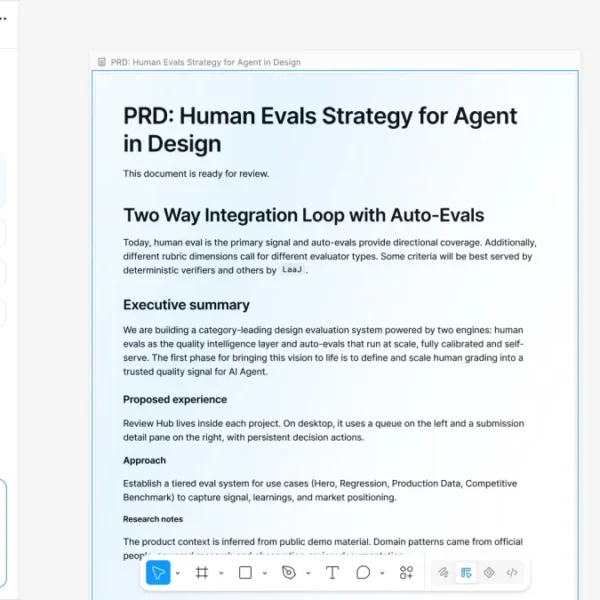The image size is (600, 600).
Task: Click the document icon beside frame title
Action: click(101, 62)
